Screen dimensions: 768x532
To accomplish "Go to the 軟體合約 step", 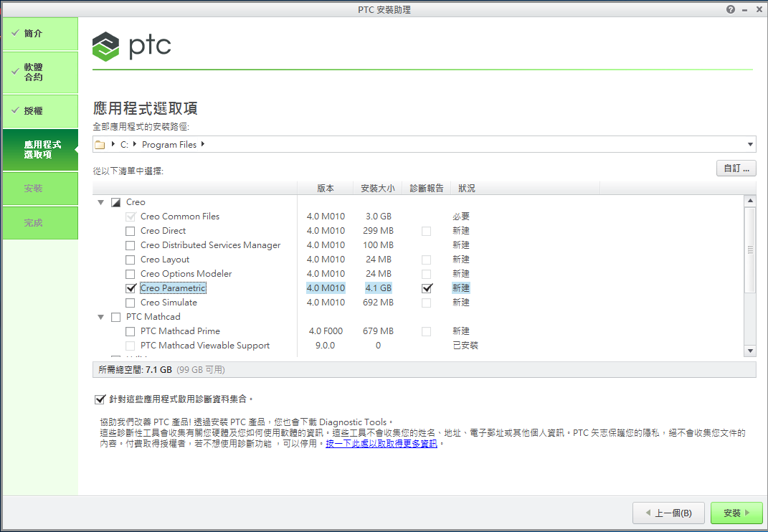I will [39, 72].
